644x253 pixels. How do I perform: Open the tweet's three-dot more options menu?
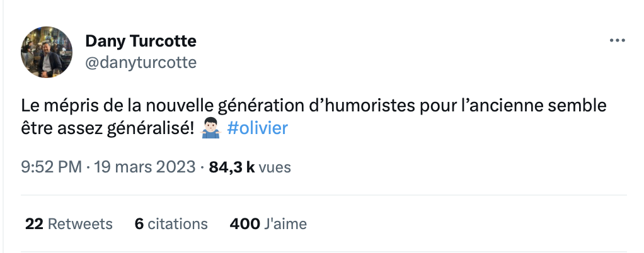(616, 41)
